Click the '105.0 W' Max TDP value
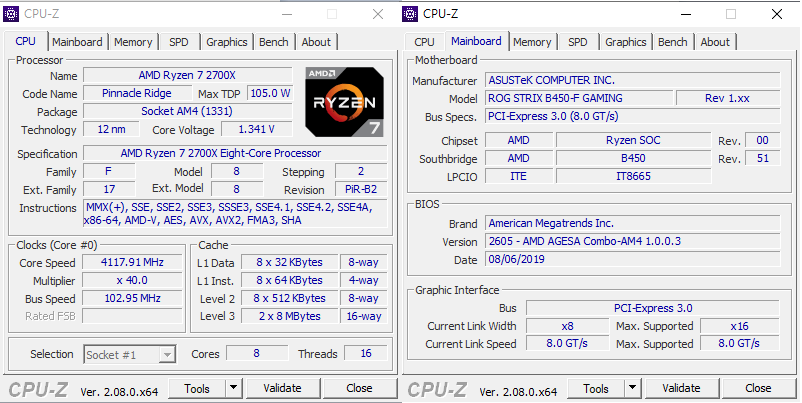The height and width of the screenshot is (403, 802). (x=270, y=93)
